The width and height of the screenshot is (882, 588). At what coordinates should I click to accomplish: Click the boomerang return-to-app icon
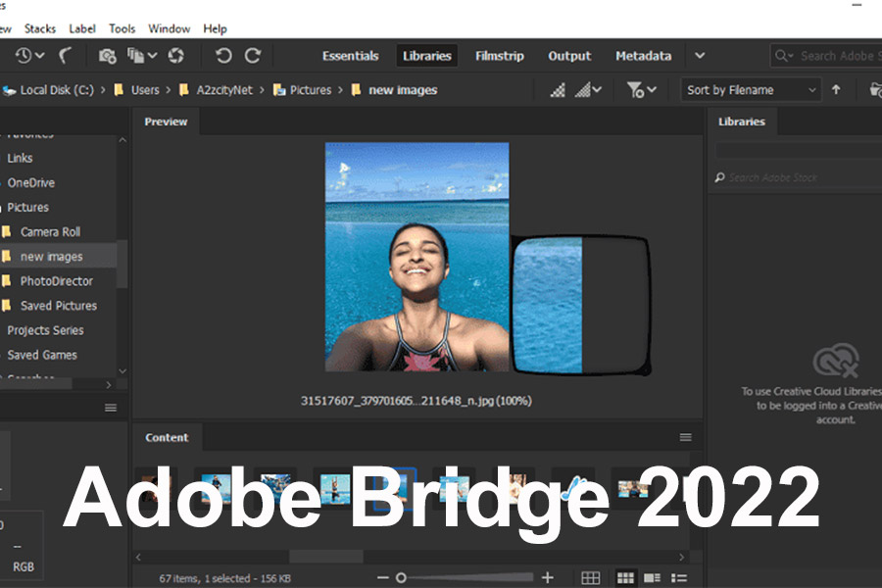pyautogui.click(x=66, y=56)
